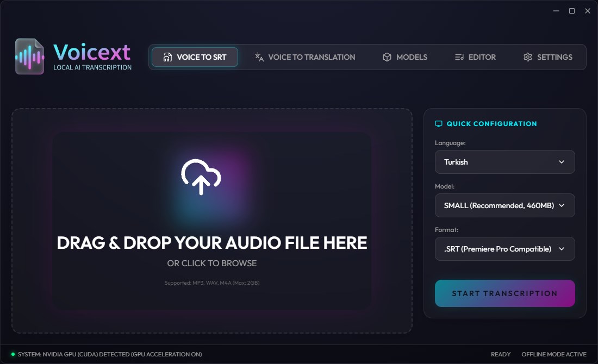Start the transcription
The image size is (598, 364).
click(x=504, y=293)
